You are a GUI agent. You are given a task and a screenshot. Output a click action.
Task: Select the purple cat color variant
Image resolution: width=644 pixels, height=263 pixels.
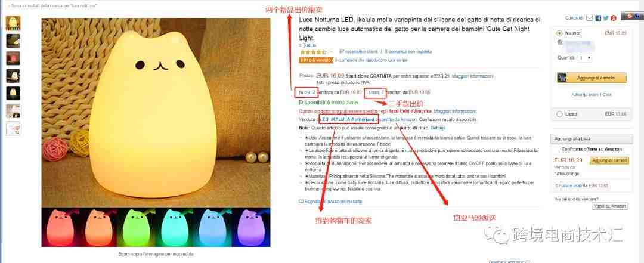(x=250, y=227)
